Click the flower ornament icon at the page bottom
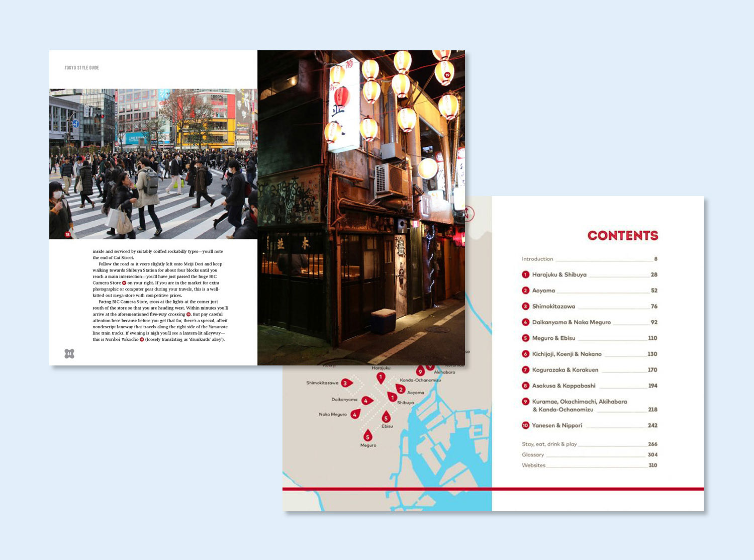Viewport: 754px width, 560px height. coord(69,354)
